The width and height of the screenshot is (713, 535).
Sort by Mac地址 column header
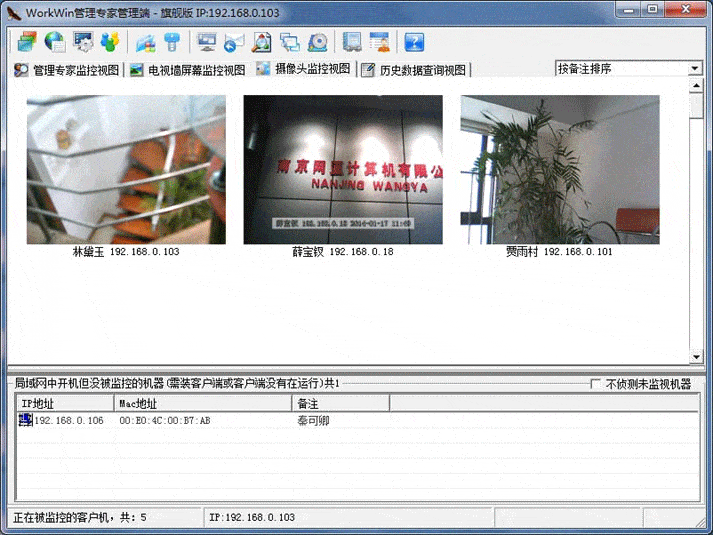coord(203,404)
